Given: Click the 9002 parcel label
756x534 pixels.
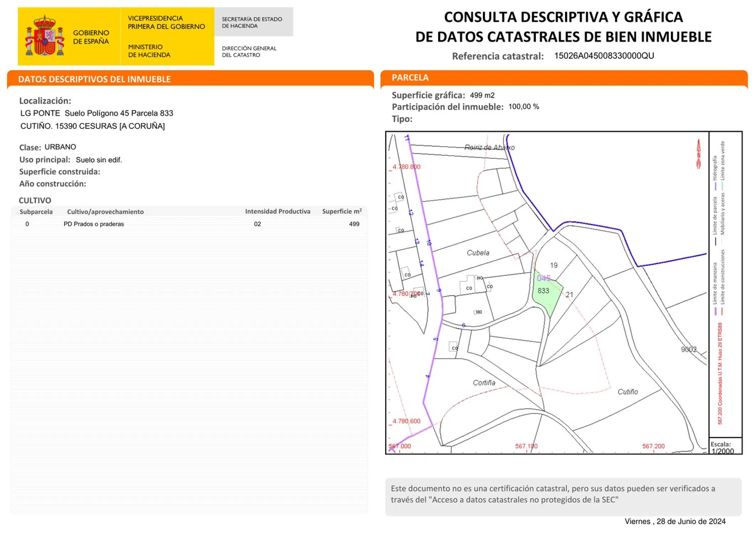Looking at the screenshot, I should pos(688,349).
